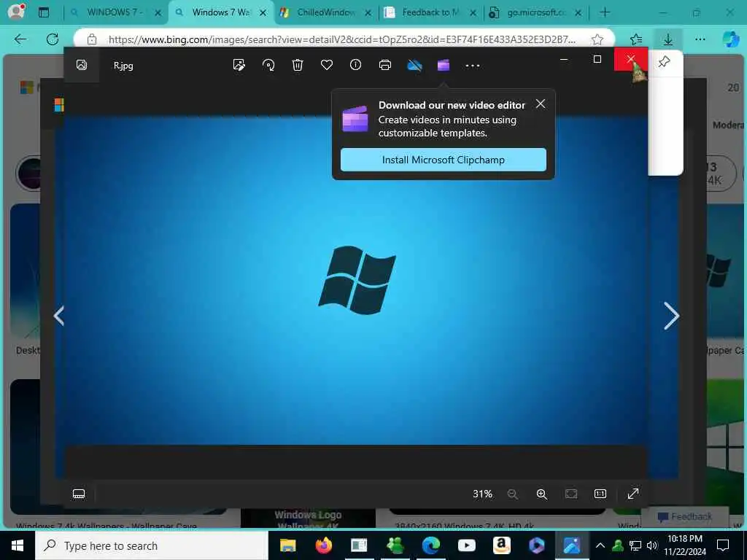Click the 31% zoom level value
The image size is (747, 560).
click(482, 494)
